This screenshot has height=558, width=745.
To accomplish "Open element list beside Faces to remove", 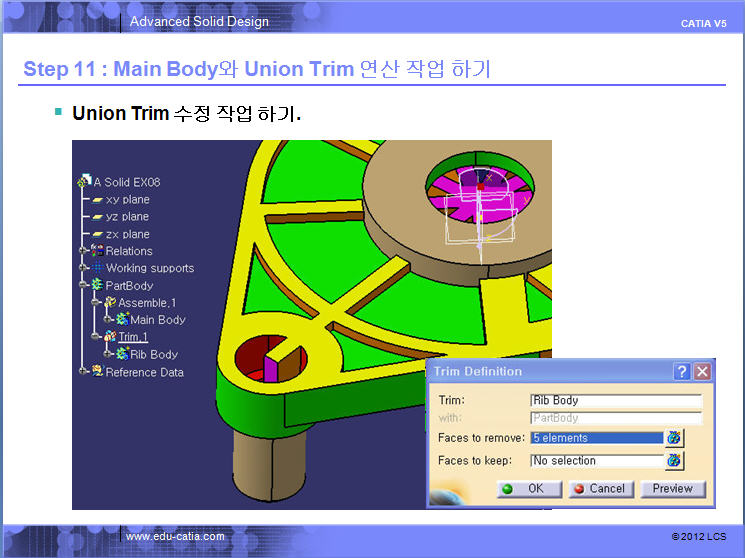I will click(x=674, y=438).
